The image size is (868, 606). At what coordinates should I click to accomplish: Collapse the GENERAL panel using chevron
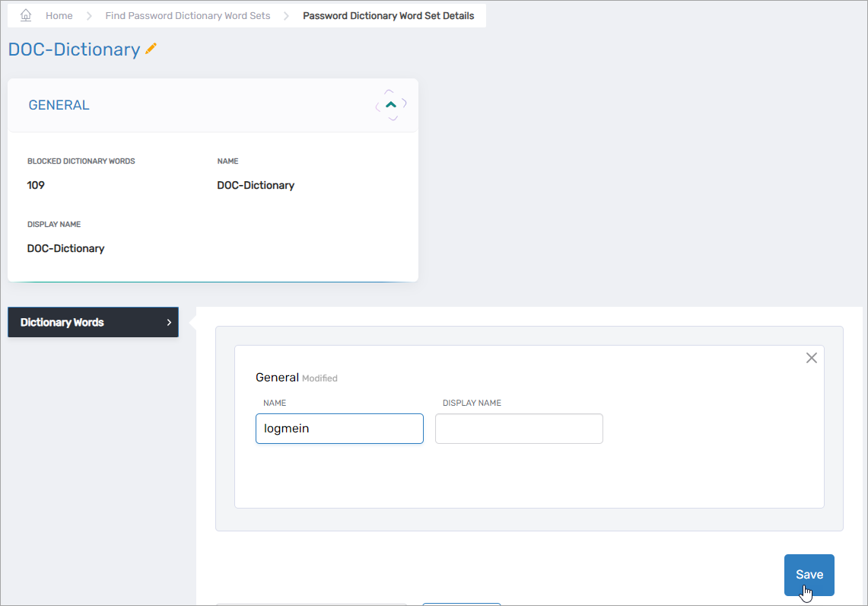(391, 105)
